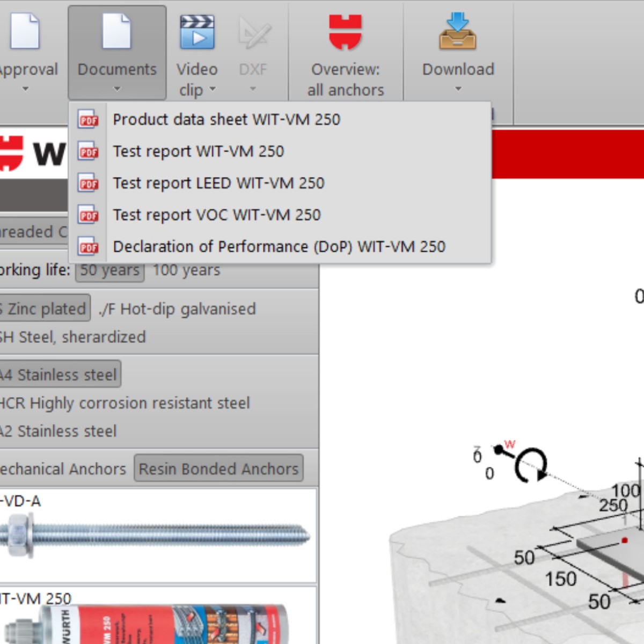Screen dimensions: 644x644
Task: Toggle Zinc plated material option
Action: [44, 309]
